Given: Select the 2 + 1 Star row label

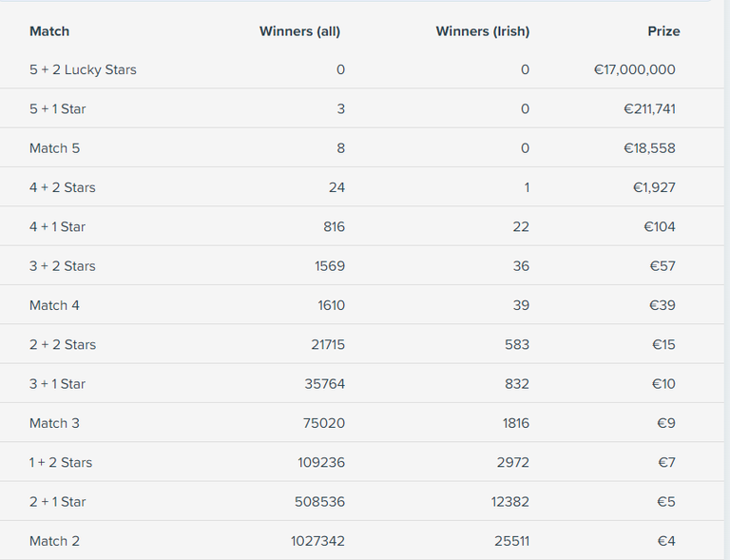Looking at the screenshot, I should pos(58,502).
